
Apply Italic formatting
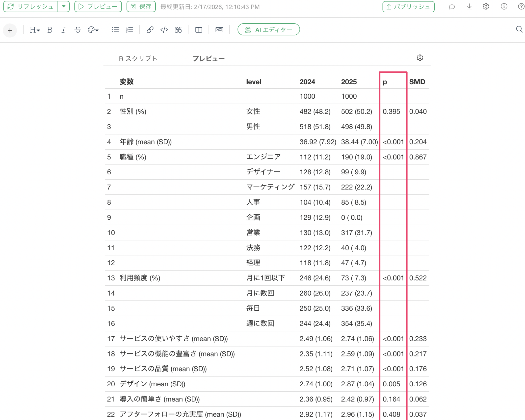[x=63, y=30]
